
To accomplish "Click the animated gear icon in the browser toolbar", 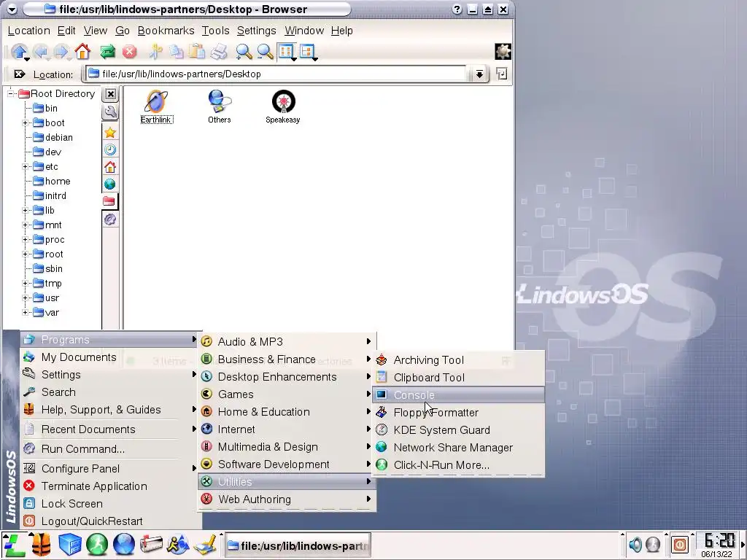I will (503, 52).
